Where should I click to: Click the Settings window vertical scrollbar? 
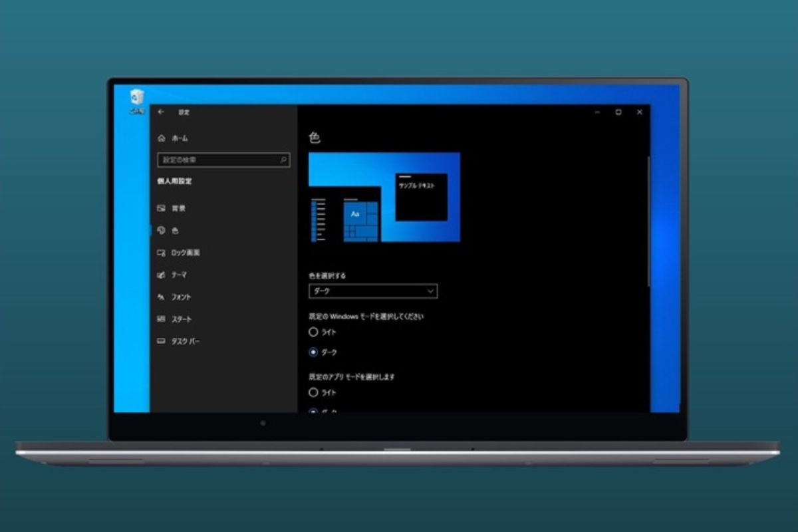tap(648, 222)
